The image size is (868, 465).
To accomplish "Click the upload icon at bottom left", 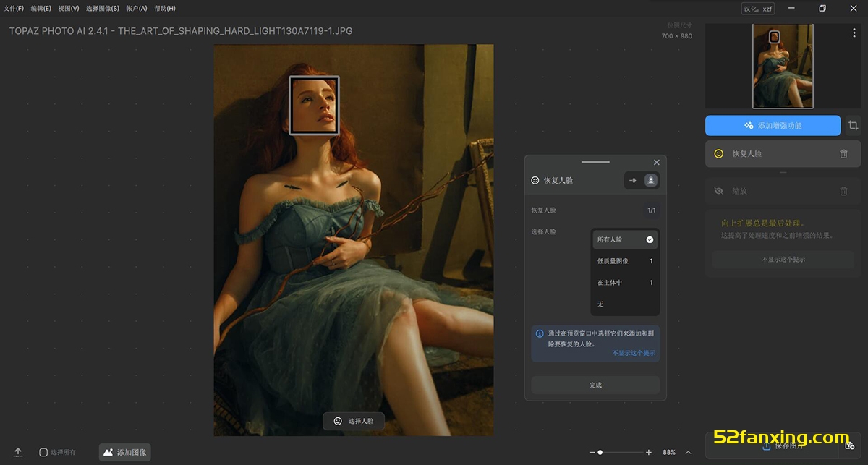I will pos(18,452).
